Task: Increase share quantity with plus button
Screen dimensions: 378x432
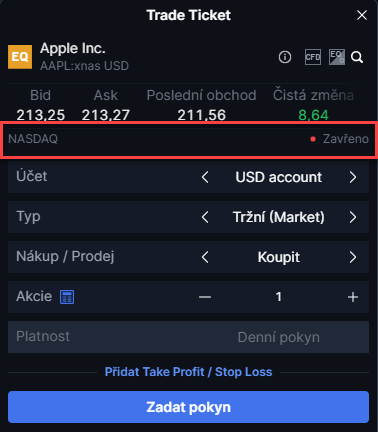Action: (353, 297)
